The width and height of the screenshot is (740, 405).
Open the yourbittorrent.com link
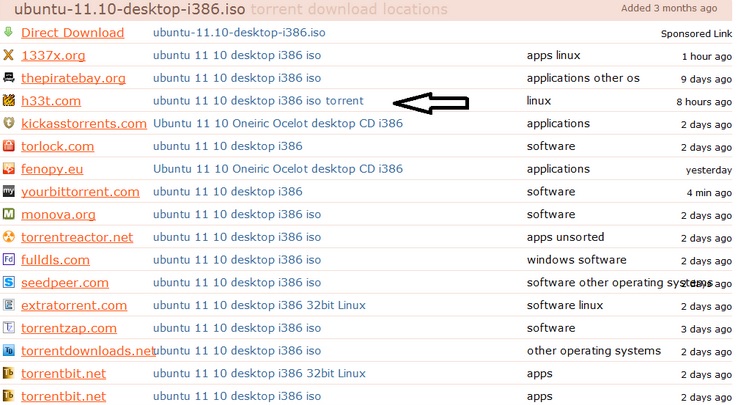[x=80, y=192]
